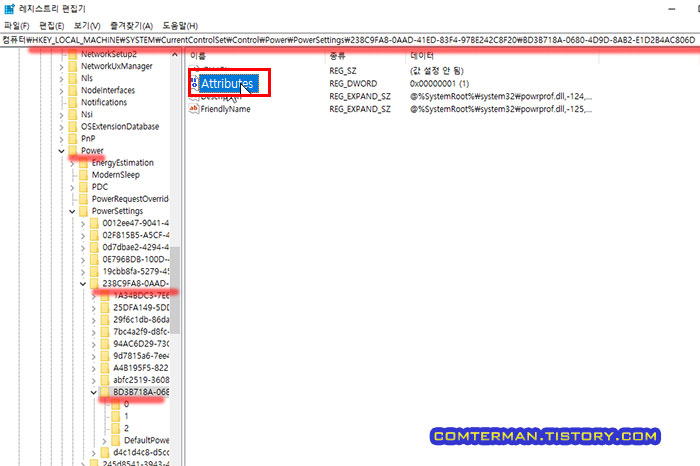This screenshot has height=466, width=700.
Task: Select subkey 0 under BD3B718A
Action: (x=126, y=404)
